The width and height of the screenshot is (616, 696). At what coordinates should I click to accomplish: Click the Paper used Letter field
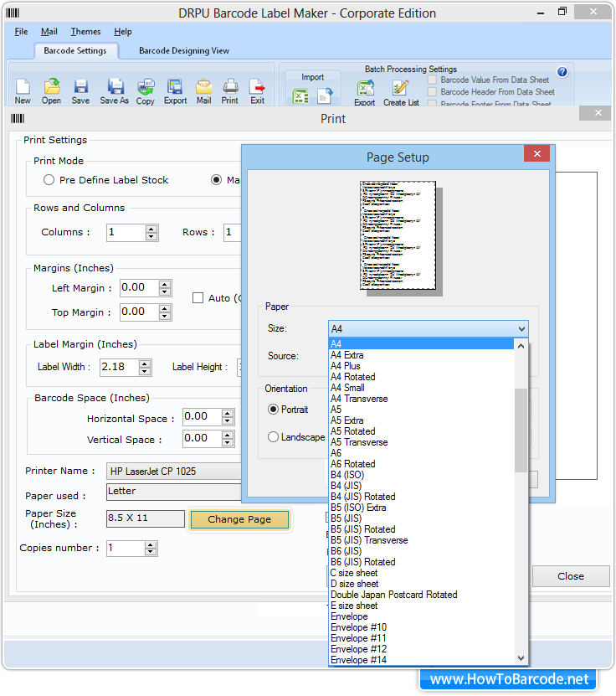(174, 492)
